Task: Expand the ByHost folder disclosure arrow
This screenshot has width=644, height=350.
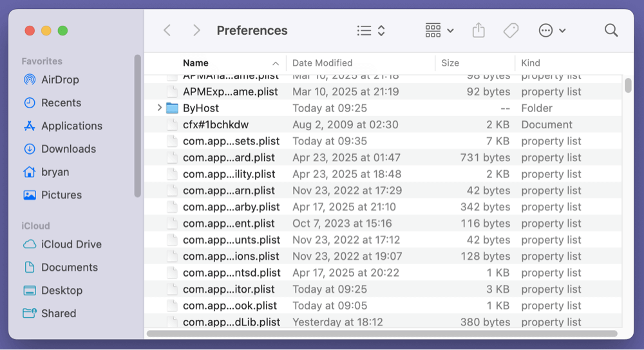Action: click(x=159, y=108)
